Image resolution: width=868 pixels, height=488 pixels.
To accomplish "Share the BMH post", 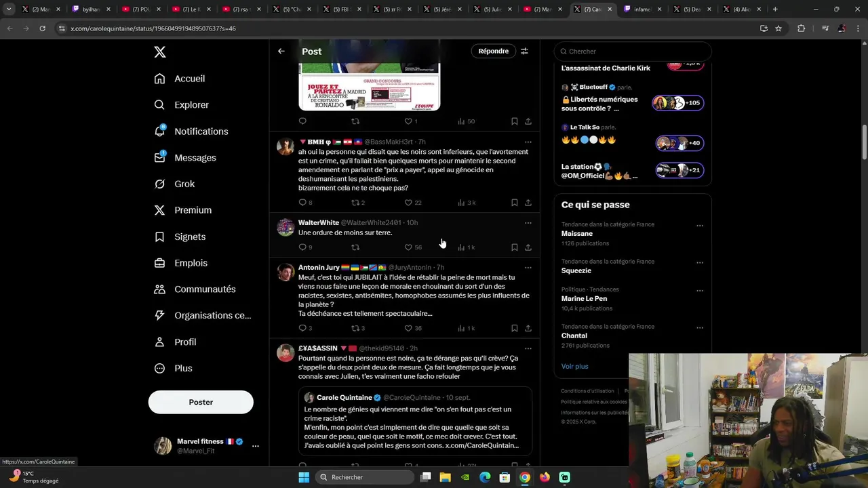I will pos(528,203).
